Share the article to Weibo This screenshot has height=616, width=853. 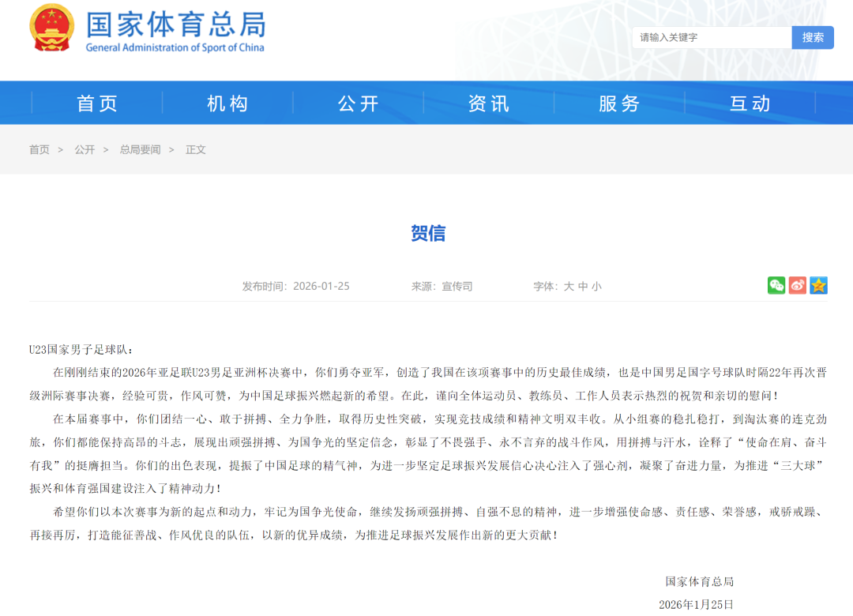[798, 285]
